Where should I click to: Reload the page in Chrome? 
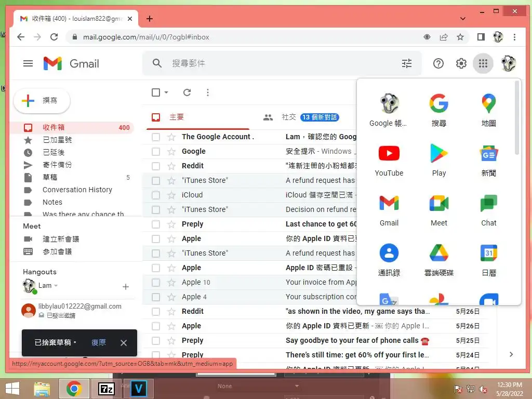click(x=54, y=37)
